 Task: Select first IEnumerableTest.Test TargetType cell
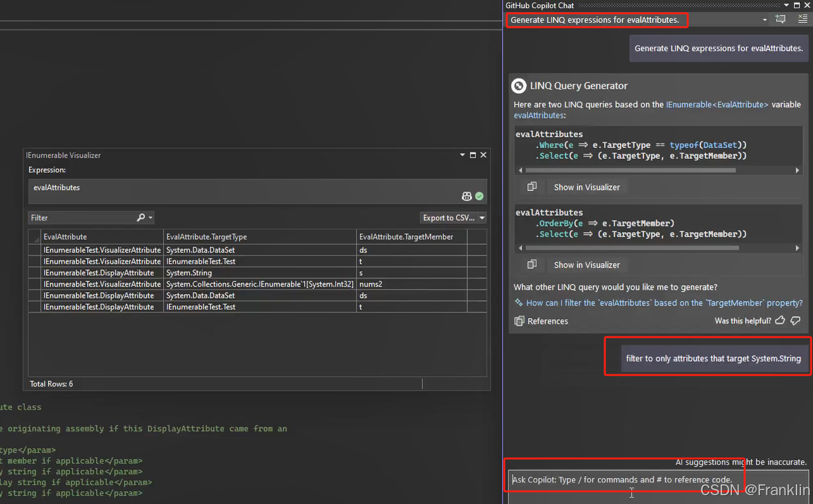pyautogui.click(x=260, y=261)
